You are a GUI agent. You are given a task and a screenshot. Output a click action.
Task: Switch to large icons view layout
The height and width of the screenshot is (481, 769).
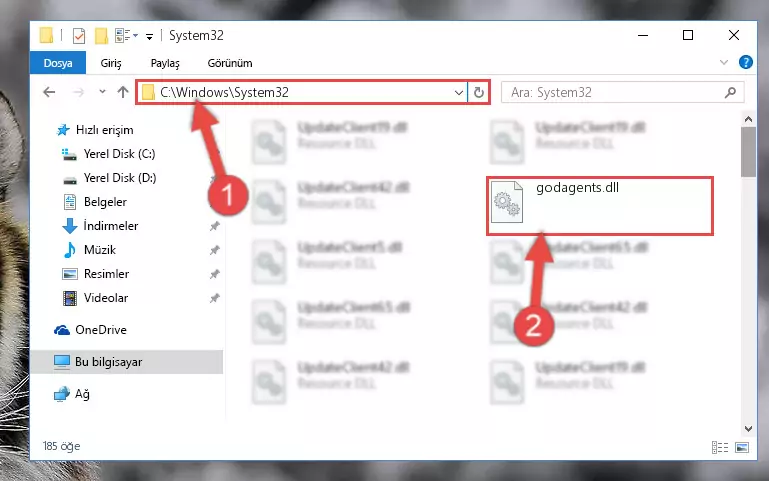742,447
